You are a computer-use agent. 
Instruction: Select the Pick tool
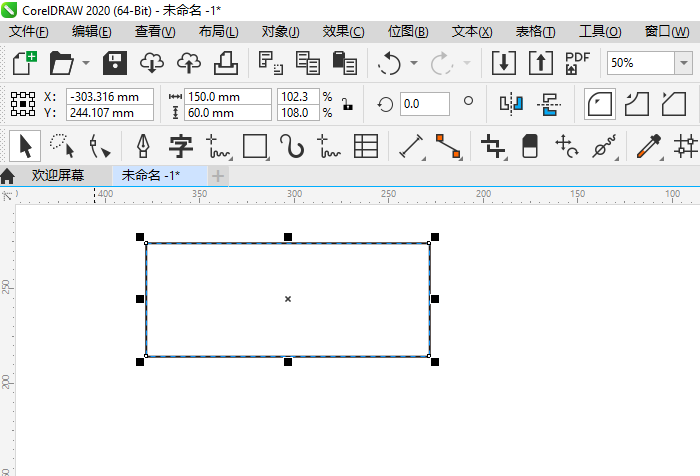point(25,146)
